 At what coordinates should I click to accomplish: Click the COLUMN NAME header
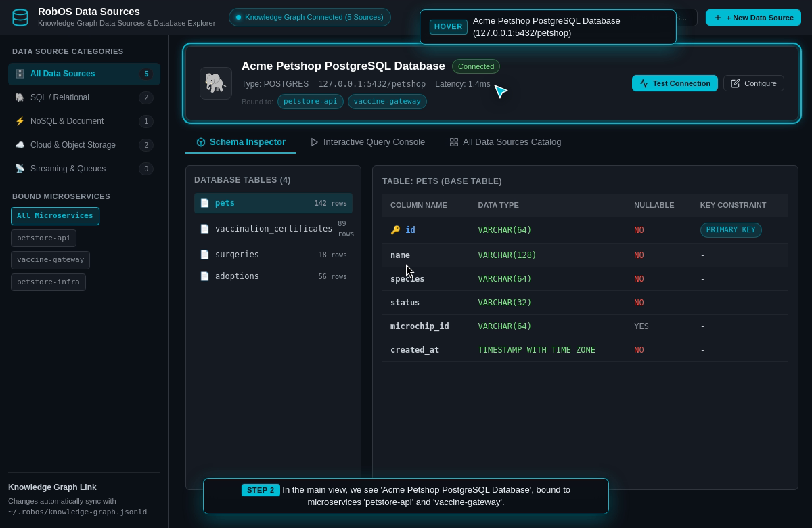click(419, 205)
